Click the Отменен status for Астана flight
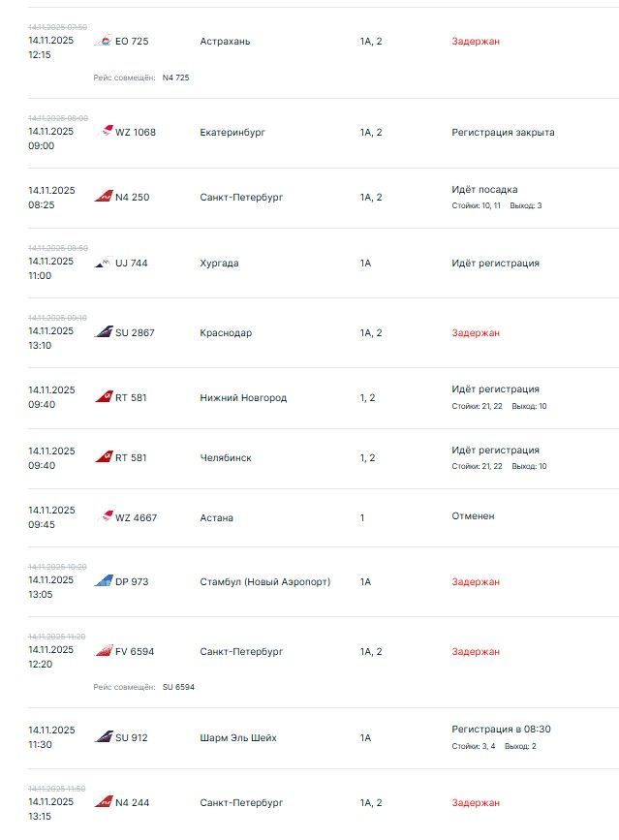 [473, 516]
